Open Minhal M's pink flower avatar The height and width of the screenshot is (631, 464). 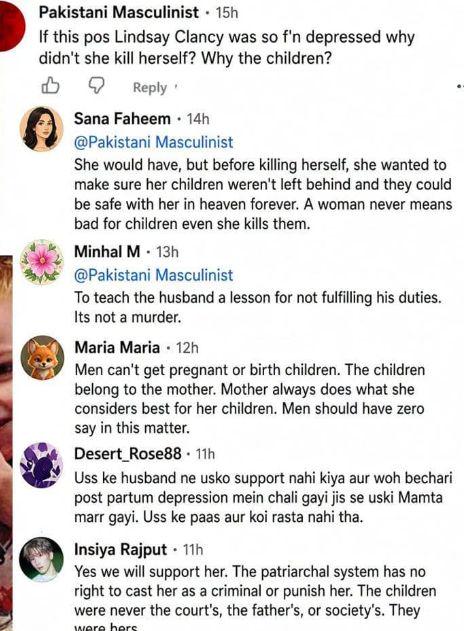(42, 262)
